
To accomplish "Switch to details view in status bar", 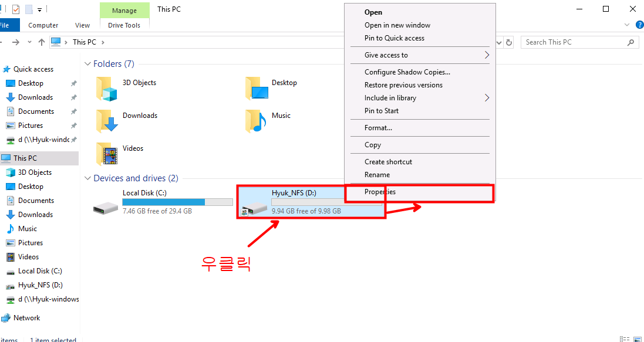I will click(625, 339).
